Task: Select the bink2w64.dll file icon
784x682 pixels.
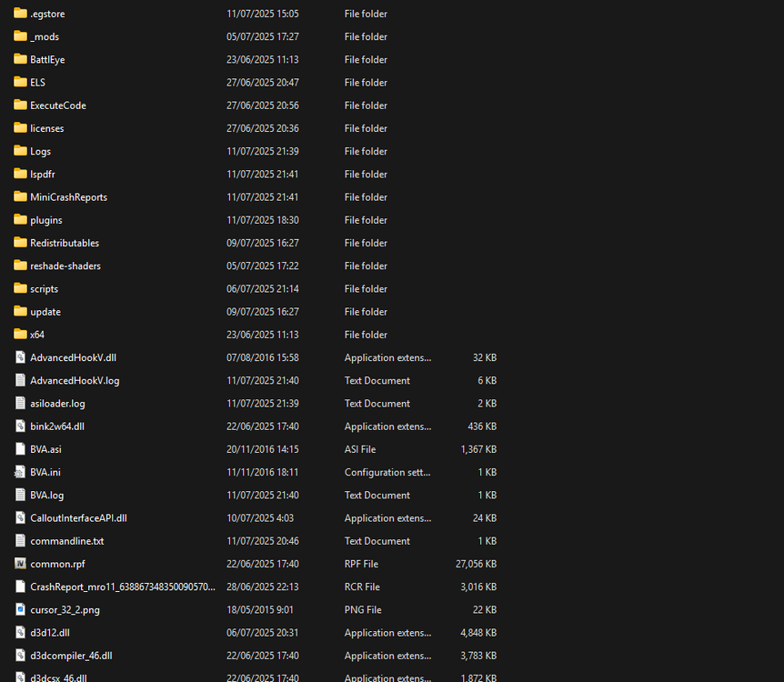Action: pyautogui.click(x=20, y=426)
